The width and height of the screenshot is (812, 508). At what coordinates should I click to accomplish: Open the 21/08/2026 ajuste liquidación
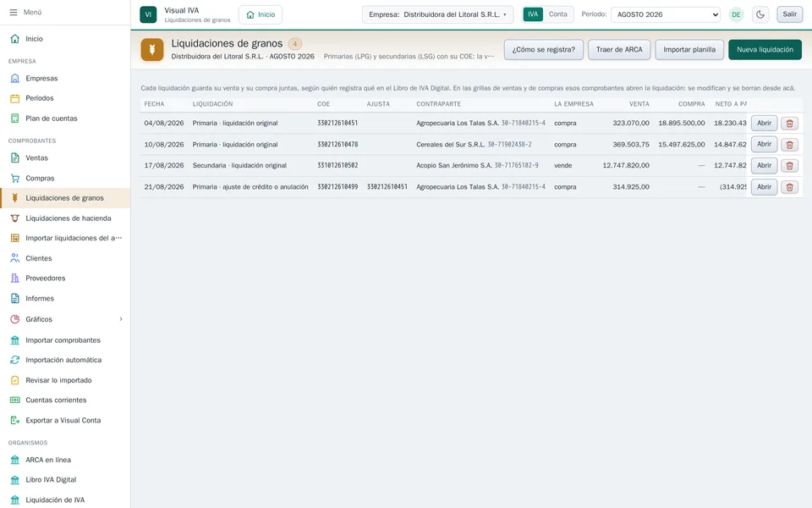pos(764,187)
